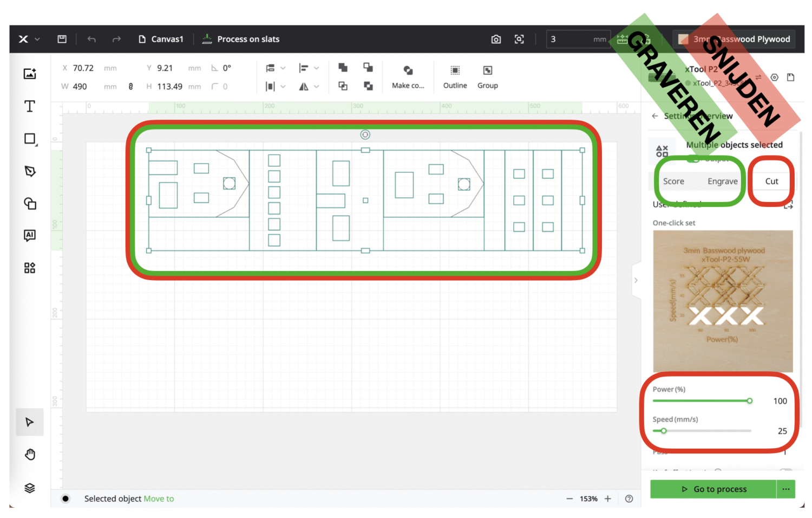
Task: Switch to the Cut processing tab
Action: [771, 182]
